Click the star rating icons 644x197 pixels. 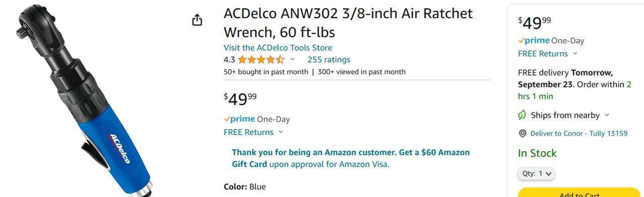pos(261,59)
